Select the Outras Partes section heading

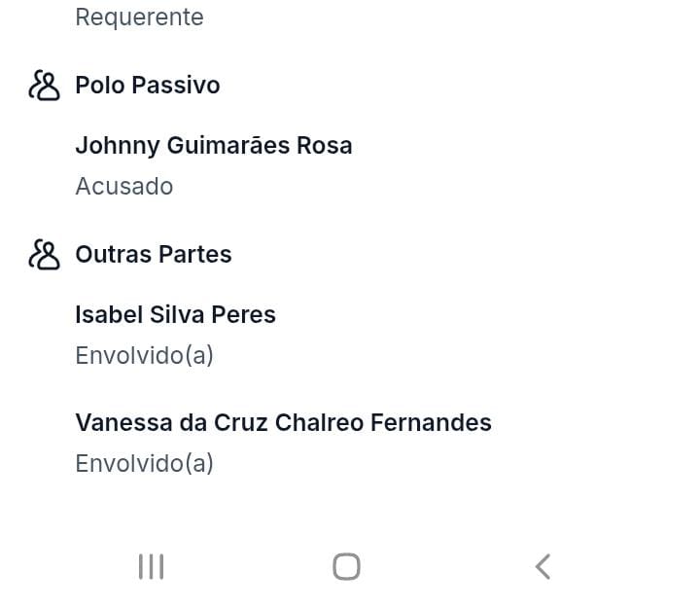pyautogui.click(x=154, y=255)
